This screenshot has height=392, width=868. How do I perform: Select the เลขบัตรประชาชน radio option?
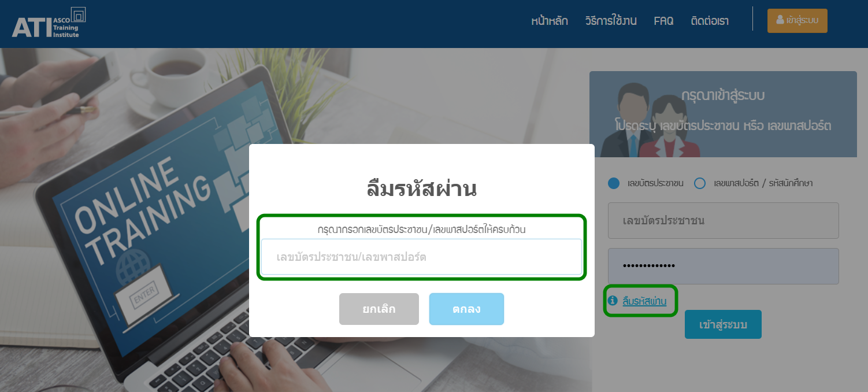tap(614, 183)
